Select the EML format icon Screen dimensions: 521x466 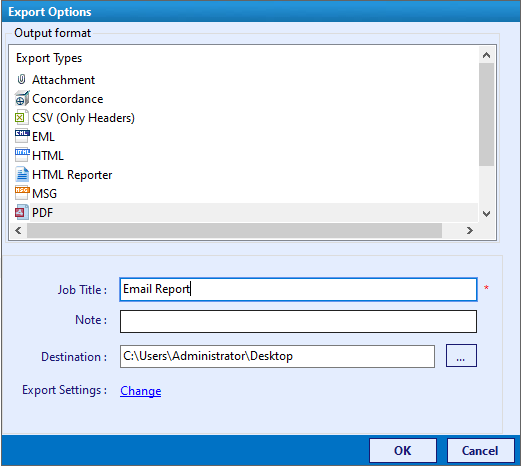[x=22, y=136]
